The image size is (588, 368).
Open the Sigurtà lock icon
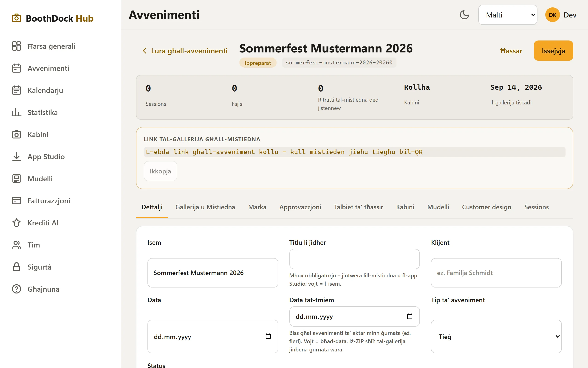[x=17, y=267]
